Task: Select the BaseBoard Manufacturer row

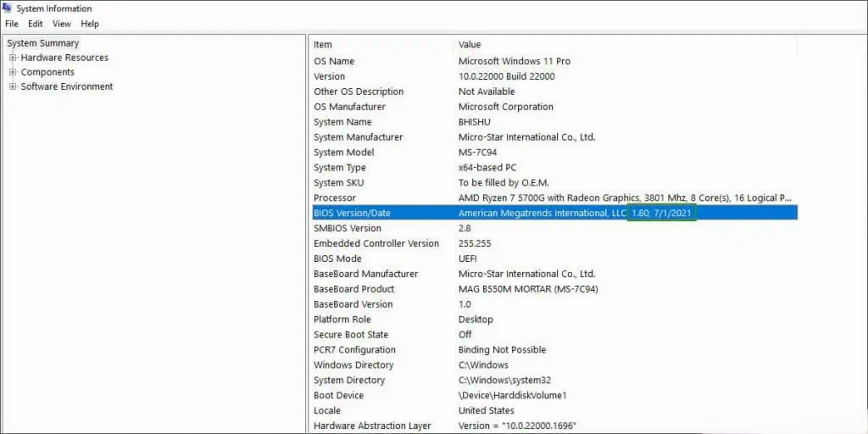Action: pyautogui.click(x=554, y=274)
